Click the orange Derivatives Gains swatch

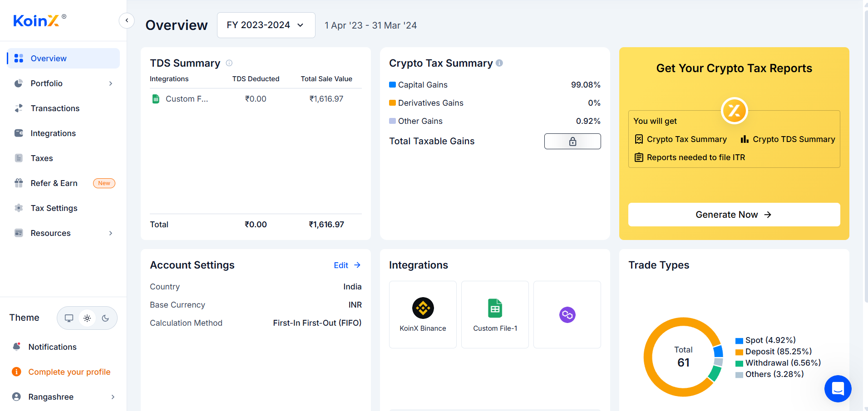pos(392,103)
